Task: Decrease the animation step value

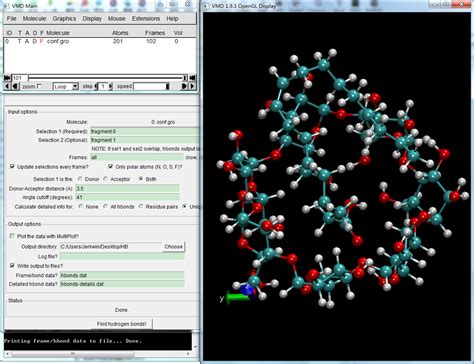Action: point(96,86)
